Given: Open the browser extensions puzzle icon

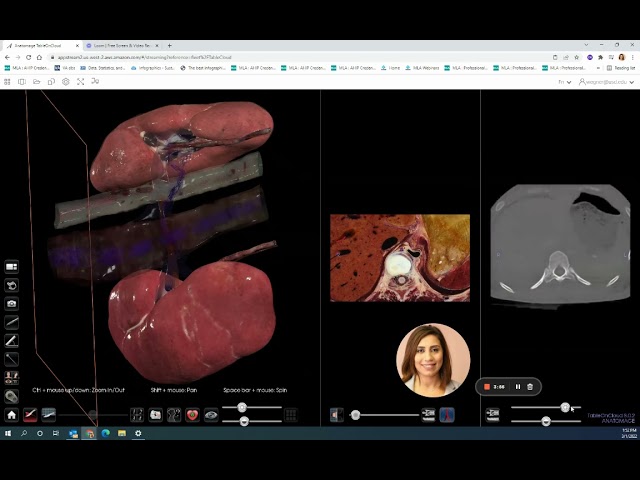Looking at the screenshot, I should coord(600,58).
